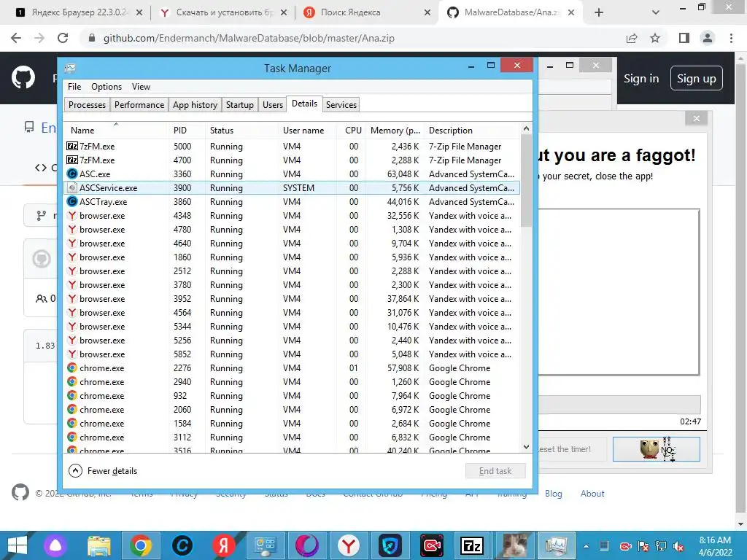Sort by Memory column header

395,130
